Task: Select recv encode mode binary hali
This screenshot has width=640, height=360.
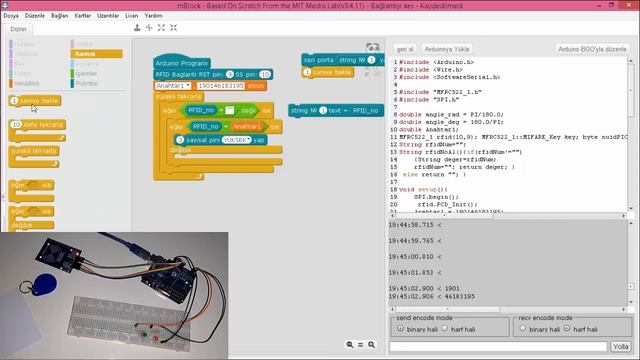Action: click(523, 328)
